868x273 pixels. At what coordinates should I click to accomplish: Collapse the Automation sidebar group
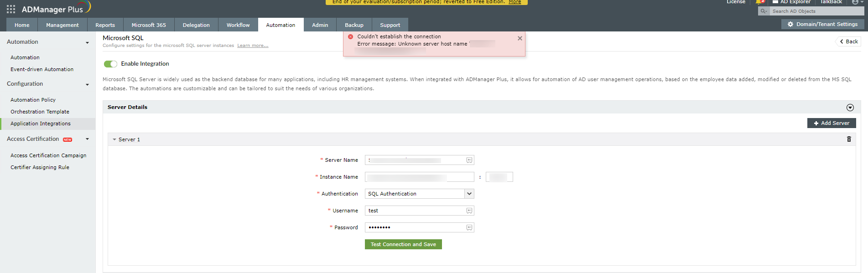point(87,42)
